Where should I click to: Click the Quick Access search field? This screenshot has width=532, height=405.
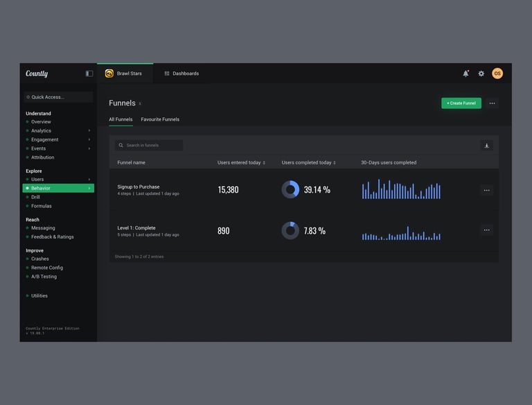click(x=58, y=97)
